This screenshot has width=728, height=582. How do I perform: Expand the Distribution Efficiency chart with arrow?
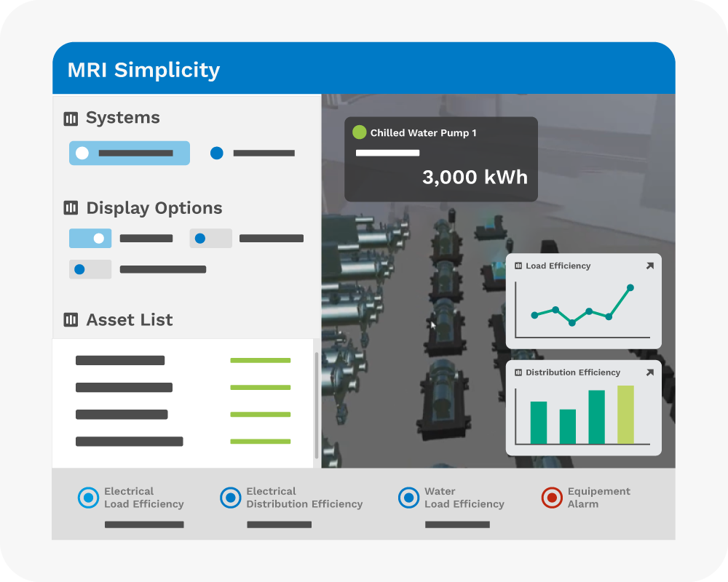tap(650, 372)
